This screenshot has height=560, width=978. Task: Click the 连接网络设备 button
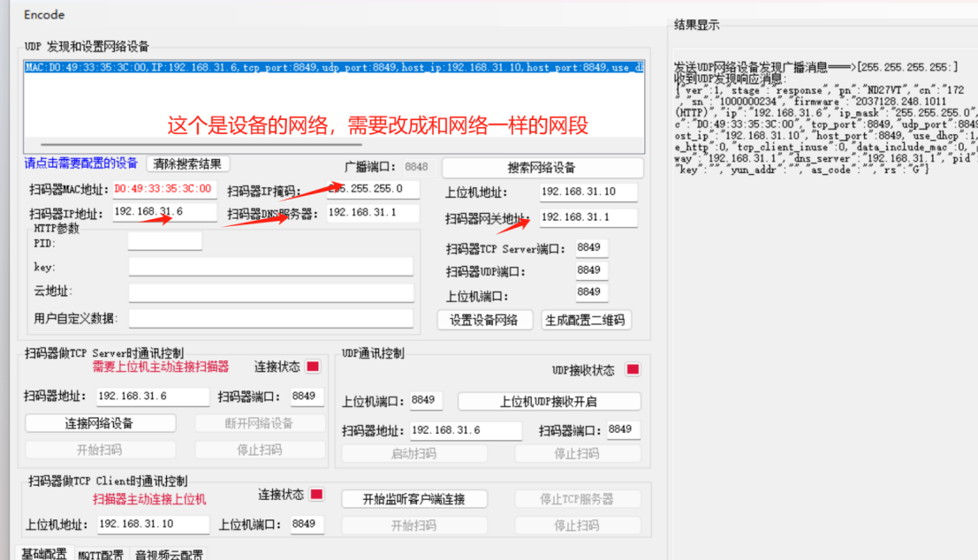pyautogui.click(x=100, y=423)
